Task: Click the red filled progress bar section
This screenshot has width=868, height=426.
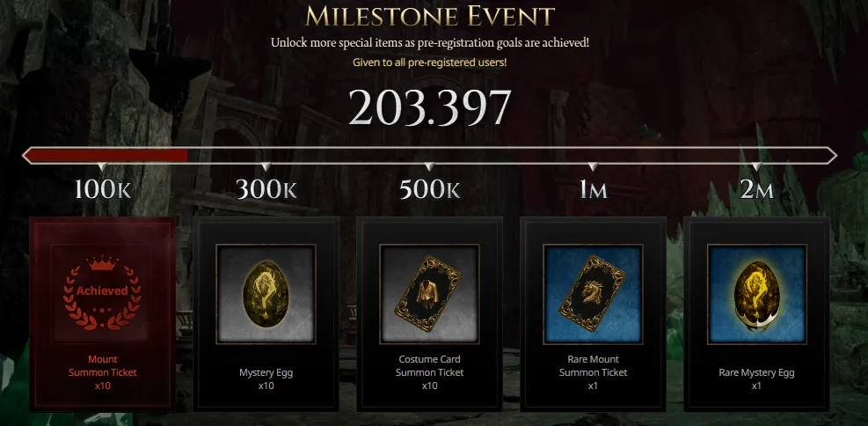Action: tap(106, 156)
